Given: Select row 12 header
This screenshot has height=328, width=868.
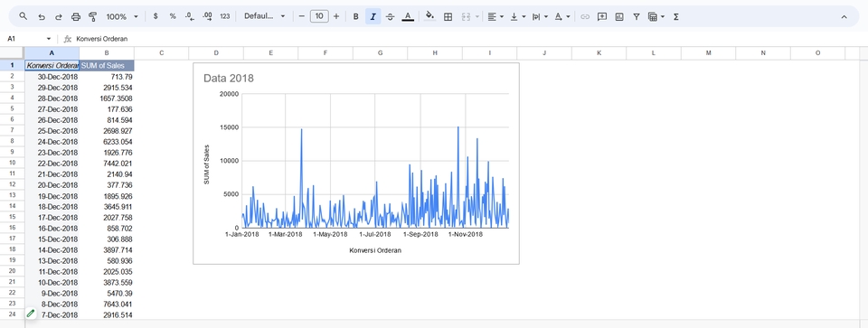Looking at the screenshot, I should 12,184.
